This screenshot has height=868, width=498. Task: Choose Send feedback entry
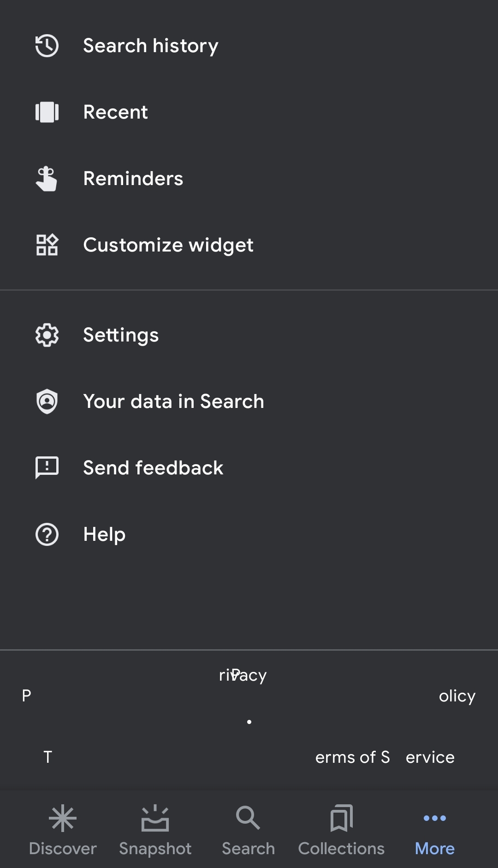coord(153,468)
